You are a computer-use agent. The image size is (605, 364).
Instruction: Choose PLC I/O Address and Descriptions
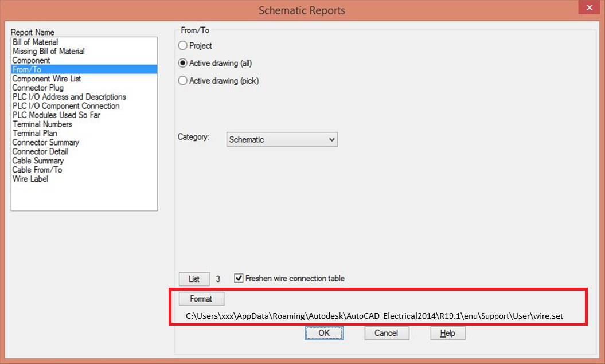pos(69,97)
